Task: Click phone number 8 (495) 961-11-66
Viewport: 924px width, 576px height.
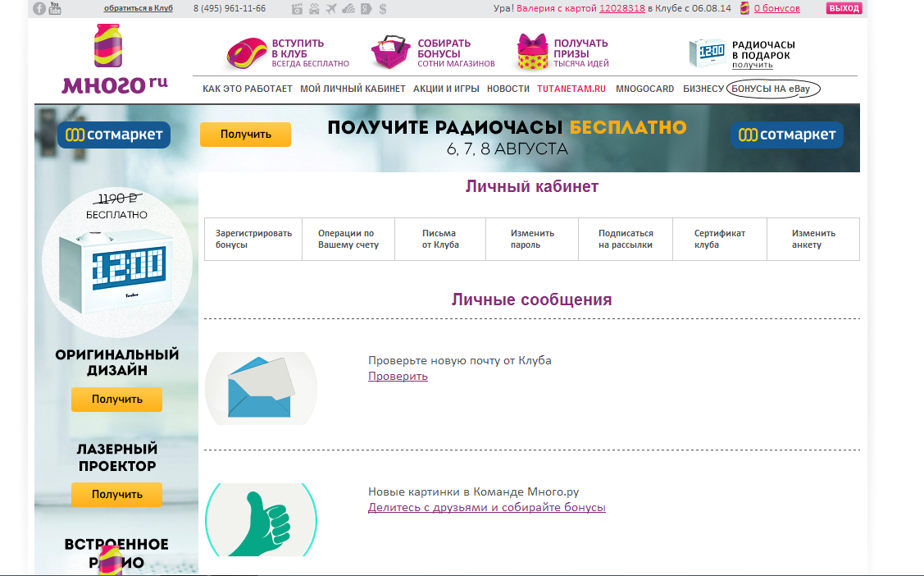Action: point(230,8)
